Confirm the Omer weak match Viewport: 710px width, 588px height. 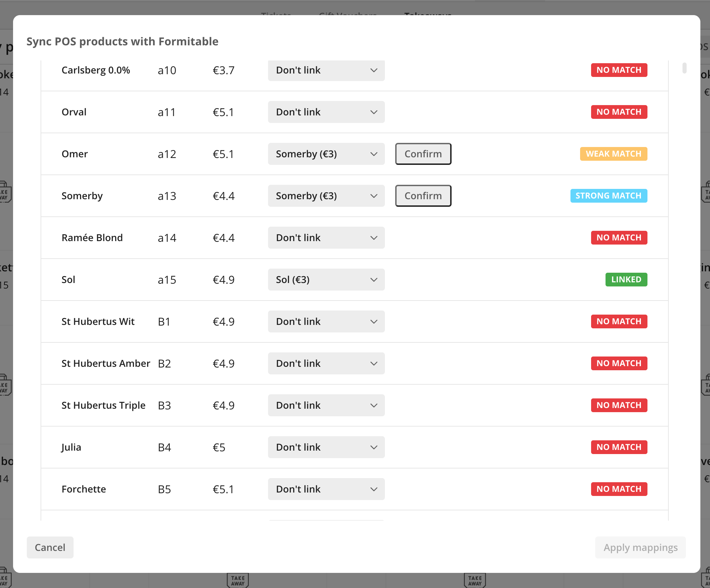coord(423,154)
